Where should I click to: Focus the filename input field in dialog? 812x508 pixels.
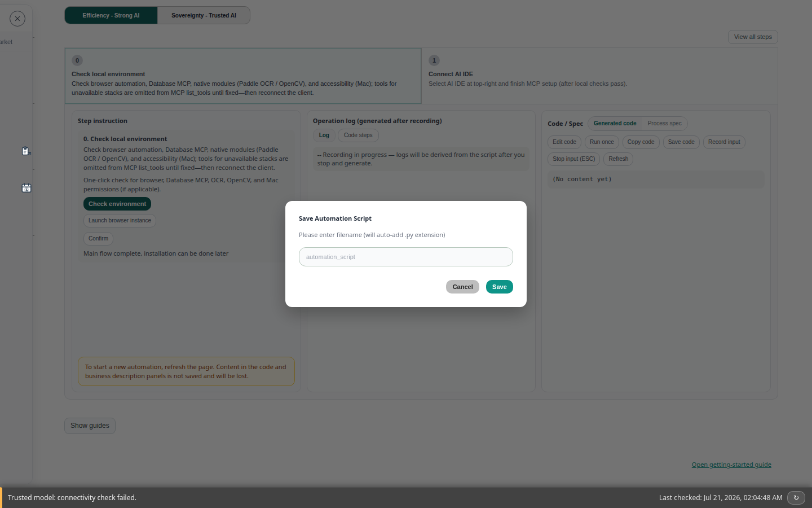pyautogui.click(x=406, y=257)
